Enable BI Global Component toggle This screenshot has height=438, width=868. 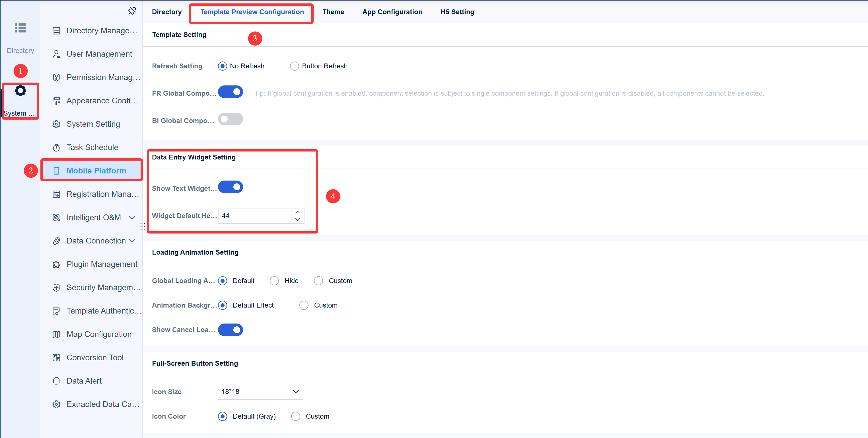(231, 119)
